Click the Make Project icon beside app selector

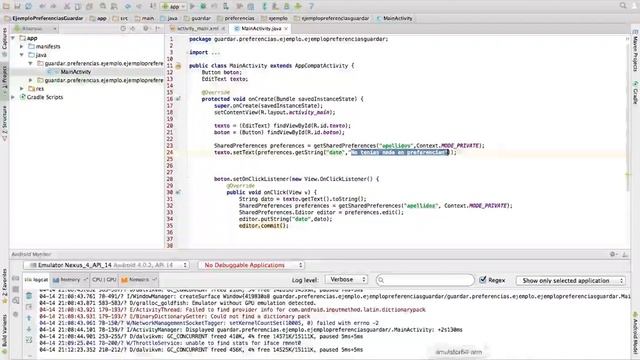coord(153,6)
